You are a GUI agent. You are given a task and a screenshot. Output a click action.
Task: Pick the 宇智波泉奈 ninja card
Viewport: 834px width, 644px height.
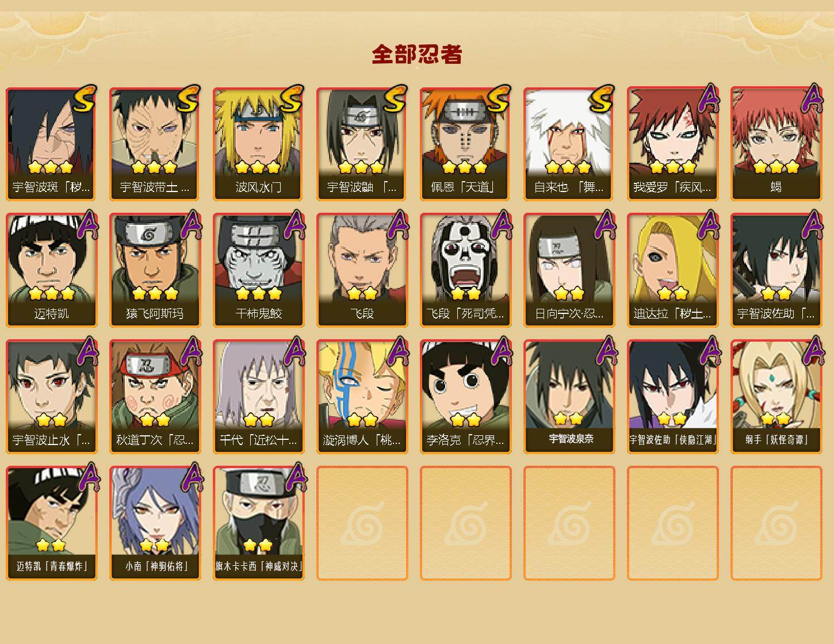[569, 397]
